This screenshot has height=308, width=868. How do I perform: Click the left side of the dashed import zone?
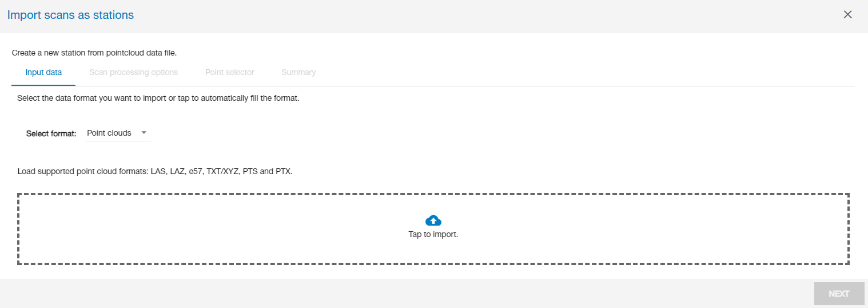pos(114,229)
